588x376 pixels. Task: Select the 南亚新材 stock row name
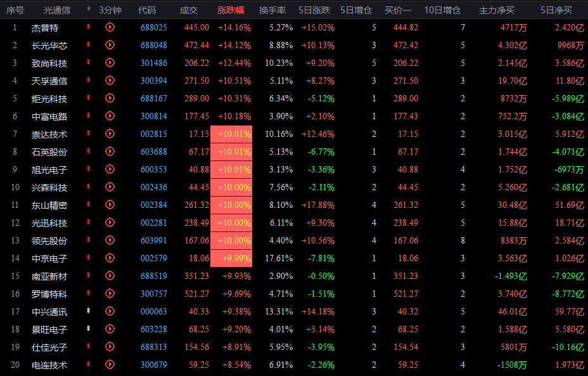pyautogui.click(x=49, y=276)
